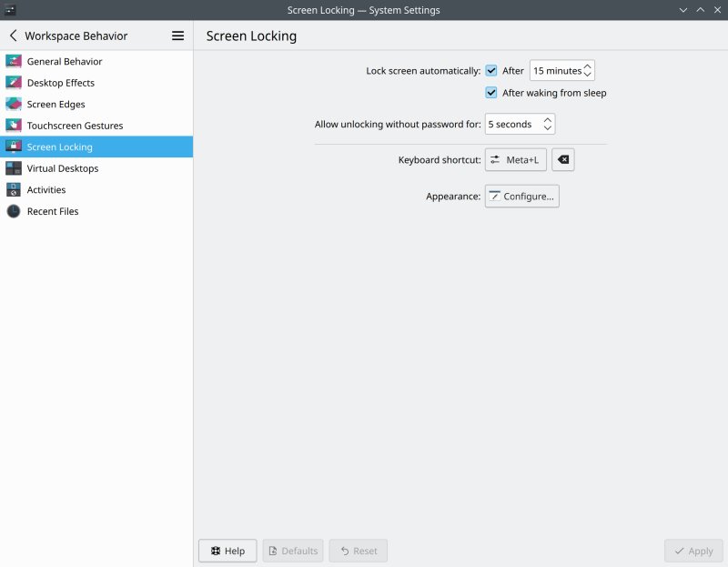Image resolution: width=728 pixels, height=567 pixels.
Task: Click the Virtual Desktops sidebar icon
Action: [13, 168]
